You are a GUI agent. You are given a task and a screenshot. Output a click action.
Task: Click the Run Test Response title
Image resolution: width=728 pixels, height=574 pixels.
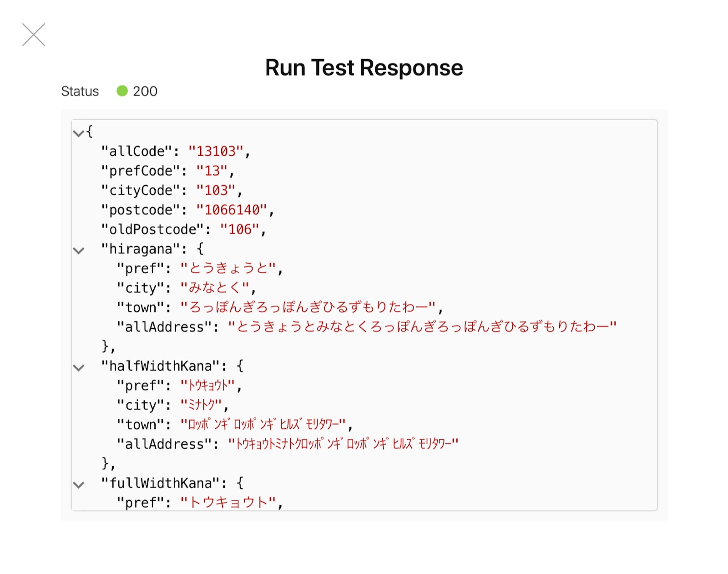click(364, 67)
